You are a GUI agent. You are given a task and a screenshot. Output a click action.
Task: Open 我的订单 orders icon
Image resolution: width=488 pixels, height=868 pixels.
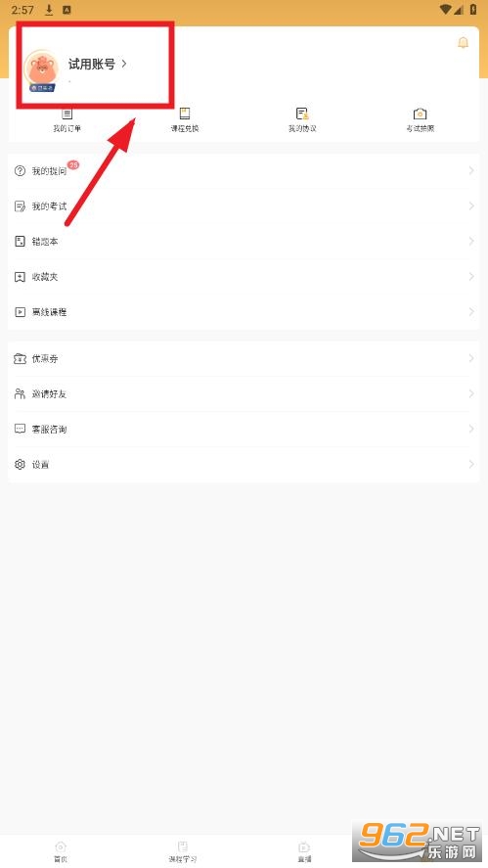(x=67, y=114)
